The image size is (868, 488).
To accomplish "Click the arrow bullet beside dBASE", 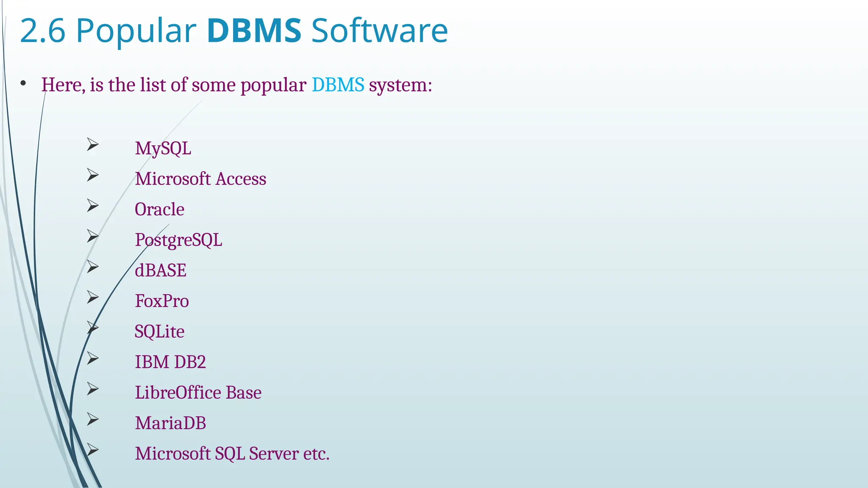I will coord(93,267).
